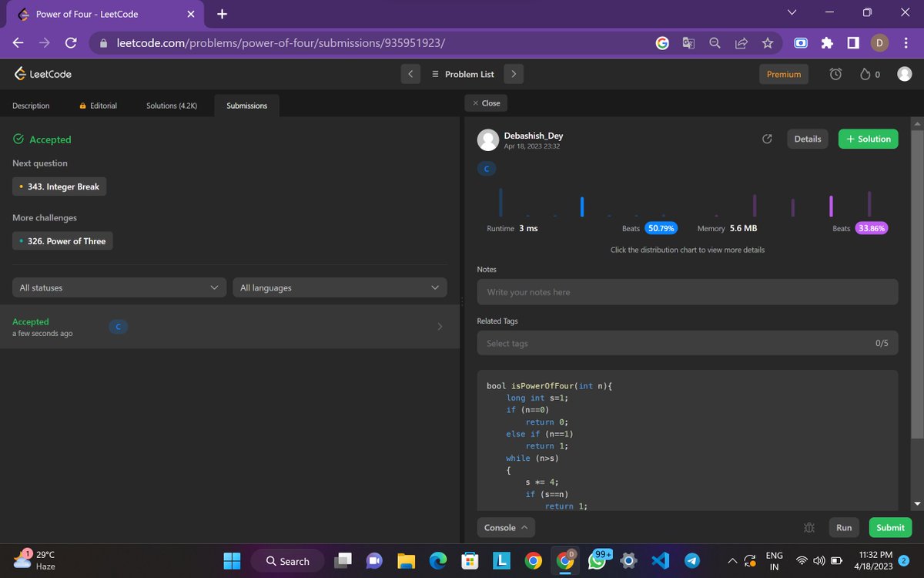Viewport: 924px width, 578px height.
Task: Click the taskbar Search box
Action: pyautogui.click(x=289, y=561)
